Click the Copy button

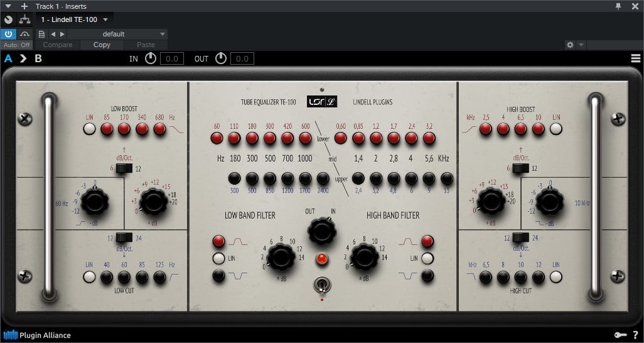point(102,45)
